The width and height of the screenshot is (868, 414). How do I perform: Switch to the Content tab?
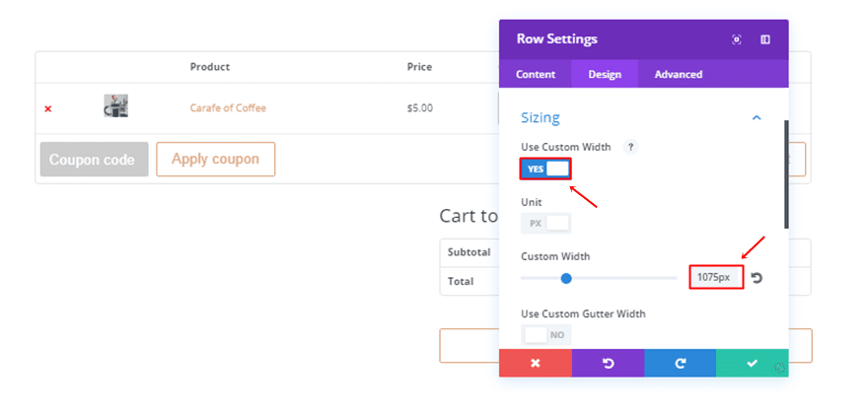click(x=536, y=74)
